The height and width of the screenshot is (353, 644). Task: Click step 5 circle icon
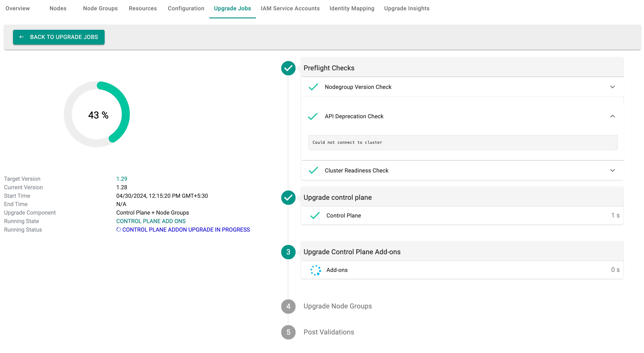[x=288, y=332]
